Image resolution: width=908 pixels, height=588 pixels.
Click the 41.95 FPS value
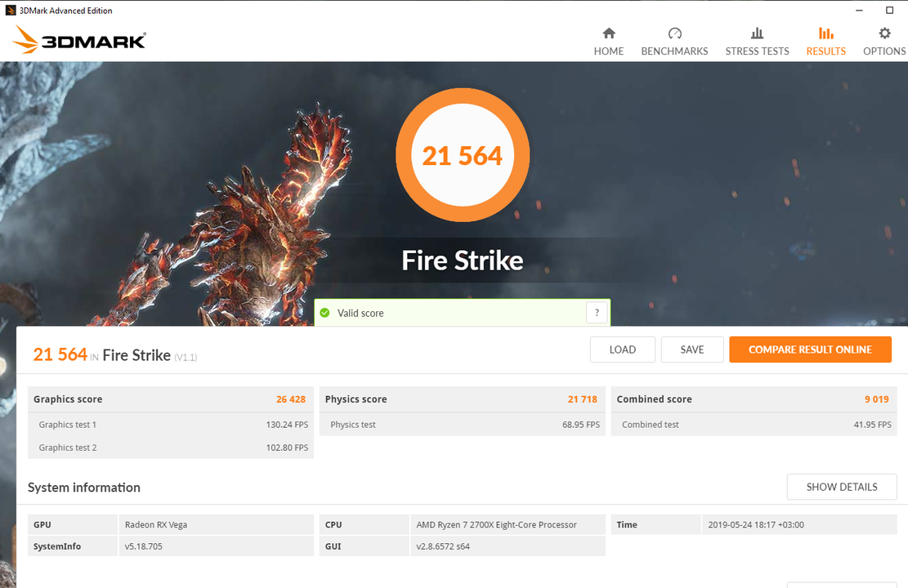coord(872,424)
